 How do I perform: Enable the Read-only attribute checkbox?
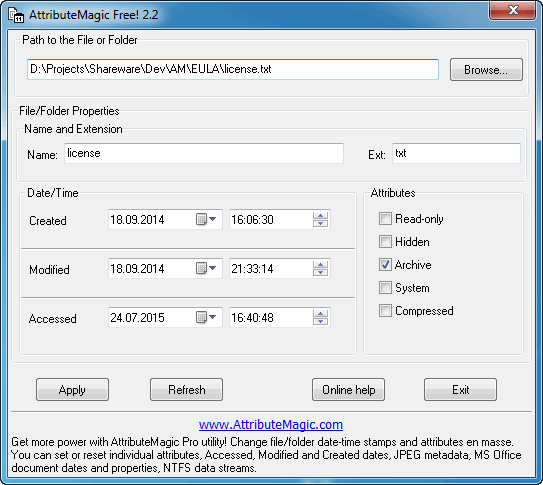click(x=385, y=219)
